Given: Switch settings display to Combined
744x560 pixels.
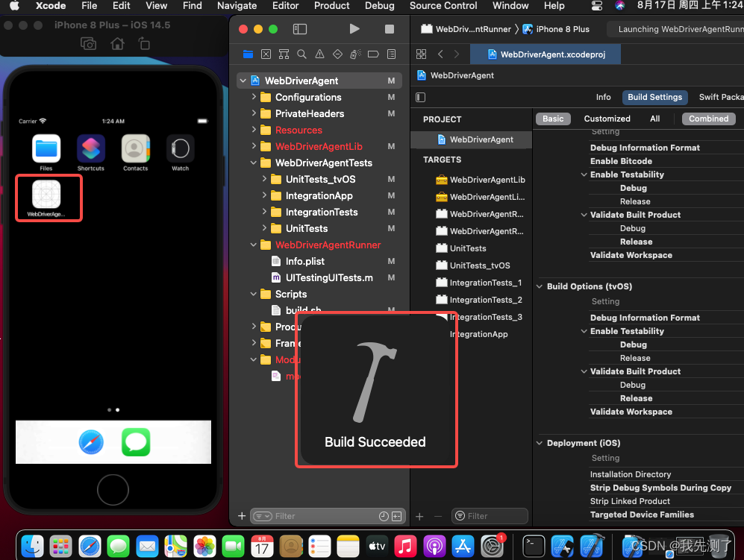Looking at the screenshot, I should coord(708,119).
